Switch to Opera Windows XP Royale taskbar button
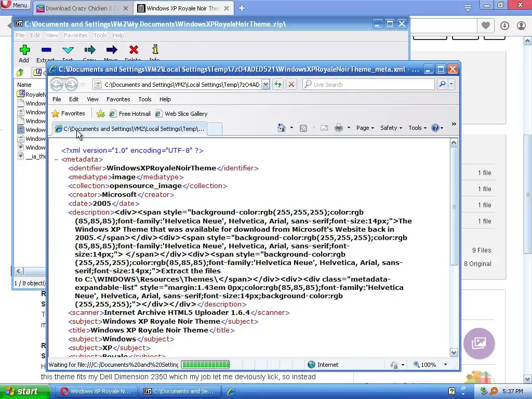This screenshot has height=399, width=532. [96, 391]
